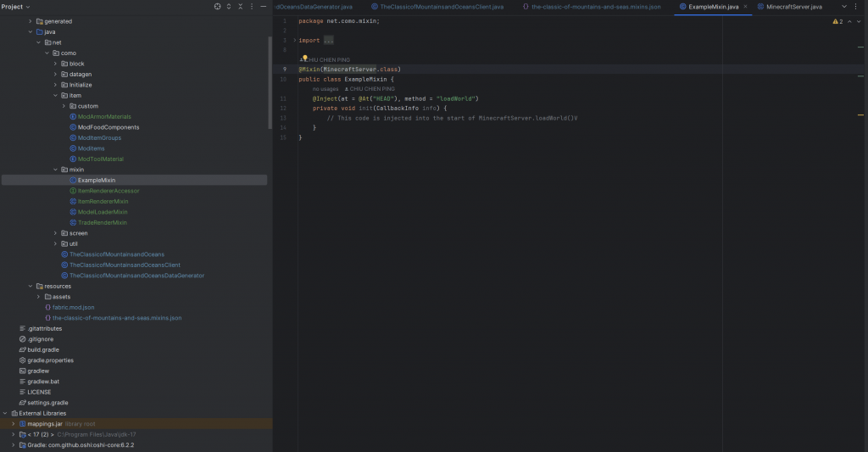This screenshot has height=452, width=868.
Task: Open ModItems class
Action: point(91,148)
